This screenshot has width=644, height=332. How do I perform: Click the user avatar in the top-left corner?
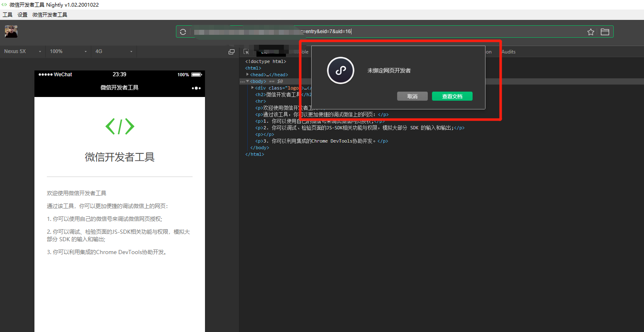coord(11,32)
